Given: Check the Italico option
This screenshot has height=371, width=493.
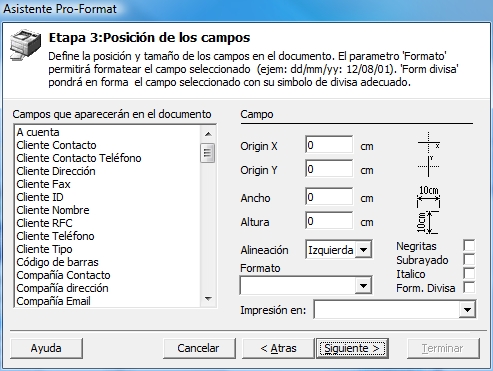Looking at the screenshot, I should click(469, 274).
